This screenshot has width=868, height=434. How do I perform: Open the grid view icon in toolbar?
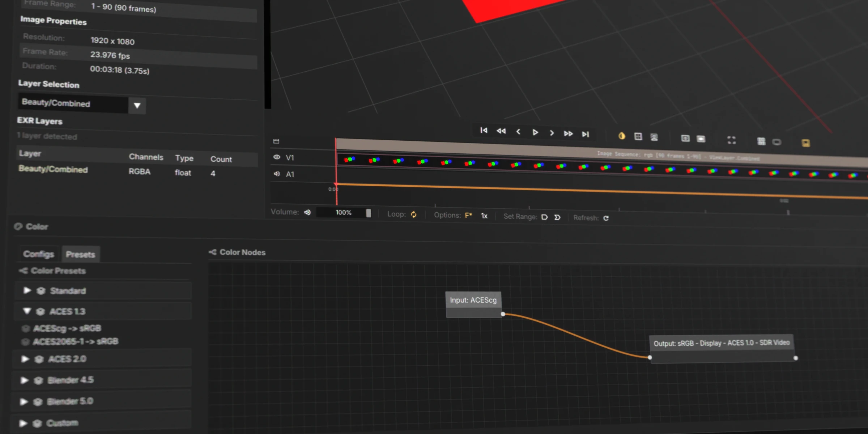click(x=761, y=141)
